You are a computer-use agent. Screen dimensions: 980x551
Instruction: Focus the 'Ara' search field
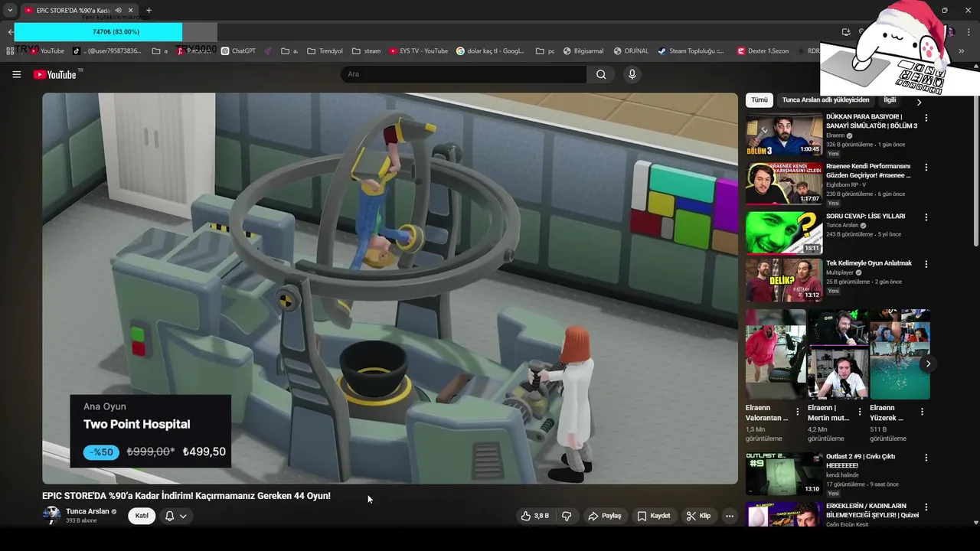point(463,74)
